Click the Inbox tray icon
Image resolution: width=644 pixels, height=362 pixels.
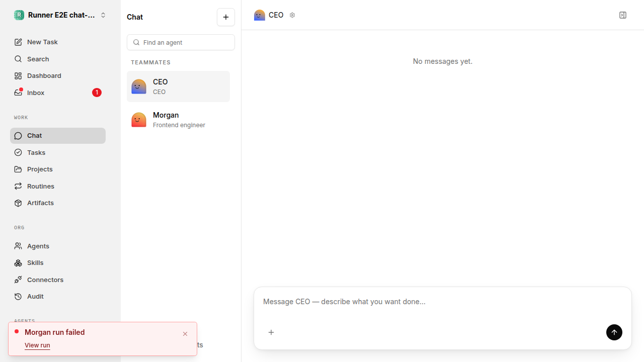coord(18,93)
